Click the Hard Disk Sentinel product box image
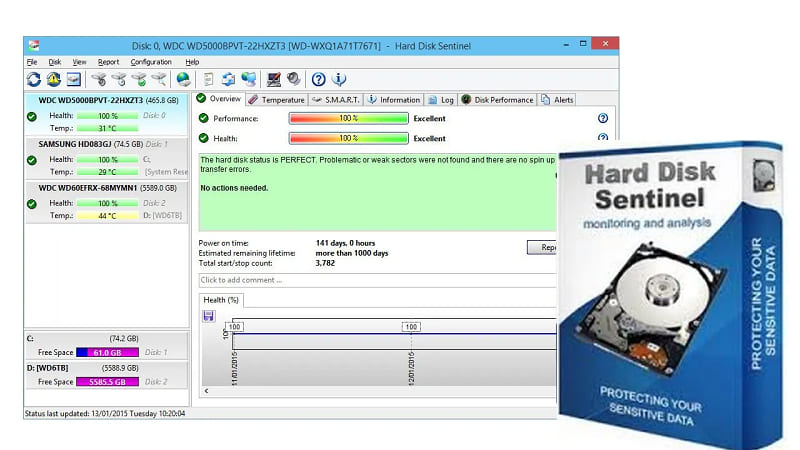This screenshot has width=800, height=450. pos(670,294)
